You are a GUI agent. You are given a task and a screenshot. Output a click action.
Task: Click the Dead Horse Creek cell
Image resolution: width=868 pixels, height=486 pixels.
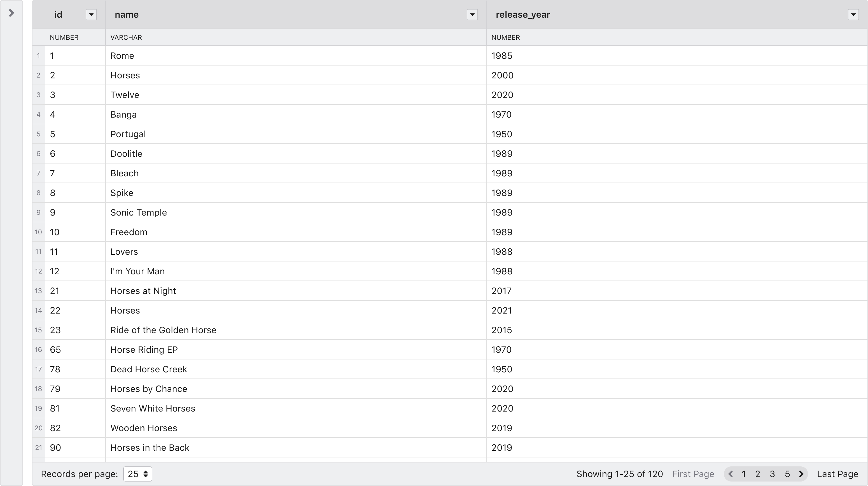pyautogui.click(x=149, y=369)
